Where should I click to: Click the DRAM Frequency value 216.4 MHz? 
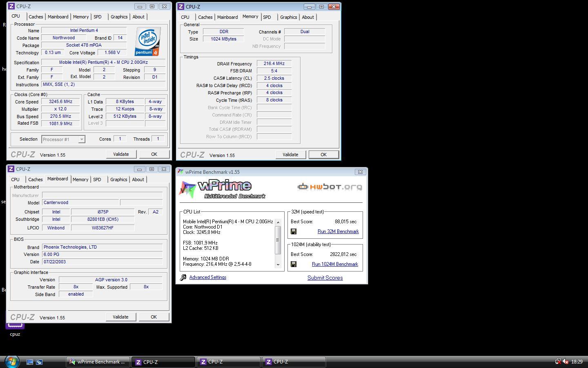pyautogui.click(x=274, y=64)
